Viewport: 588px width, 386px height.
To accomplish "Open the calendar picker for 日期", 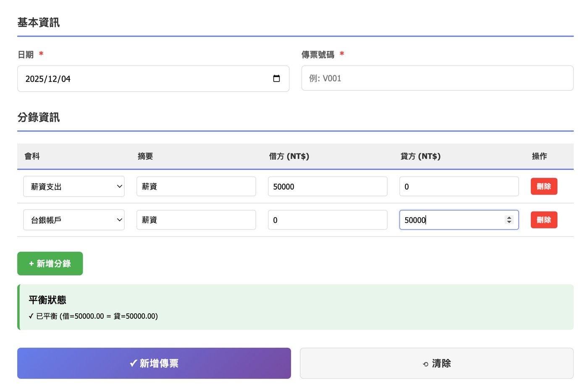I will (x=277, y=78).
